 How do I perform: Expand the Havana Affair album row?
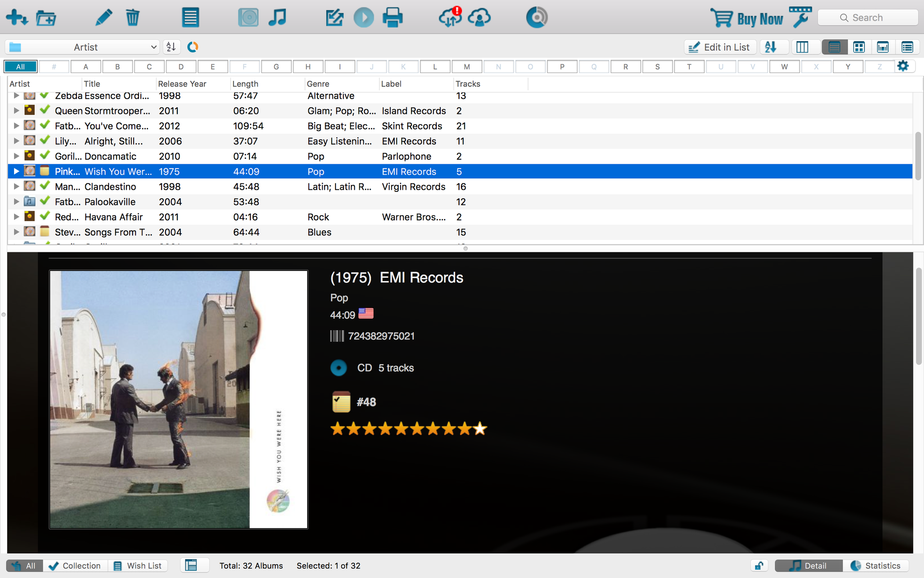tap(16, 217)
